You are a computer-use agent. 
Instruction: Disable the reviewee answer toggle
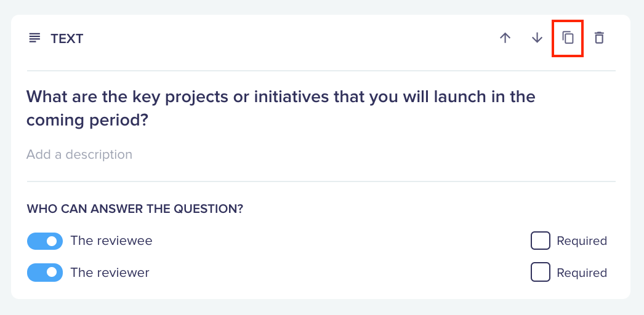[45, 241]
